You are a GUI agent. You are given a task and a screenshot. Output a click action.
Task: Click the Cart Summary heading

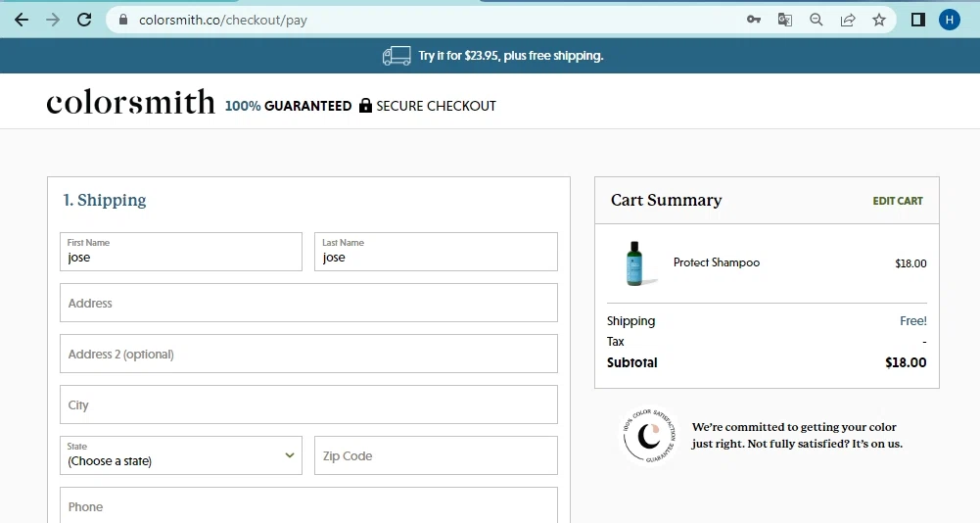[667, 200]
